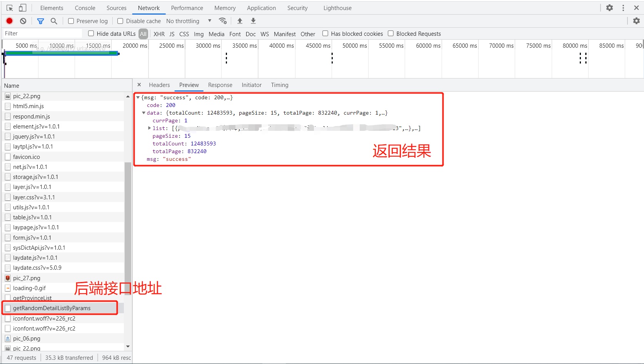Open DevTools settings gear

609,8
